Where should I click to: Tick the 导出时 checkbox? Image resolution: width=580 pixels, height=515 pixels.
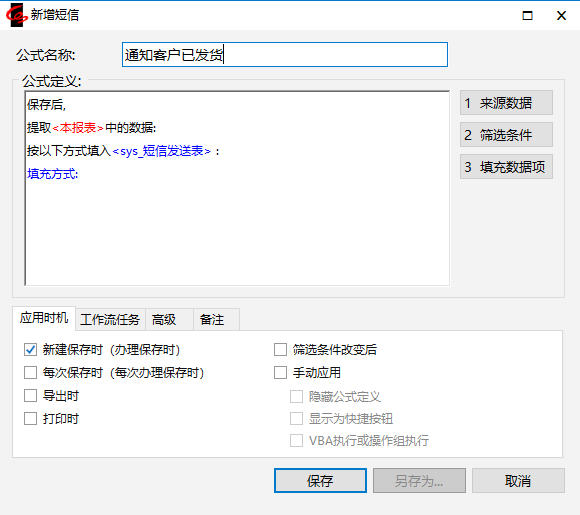(x=30, y=395)
